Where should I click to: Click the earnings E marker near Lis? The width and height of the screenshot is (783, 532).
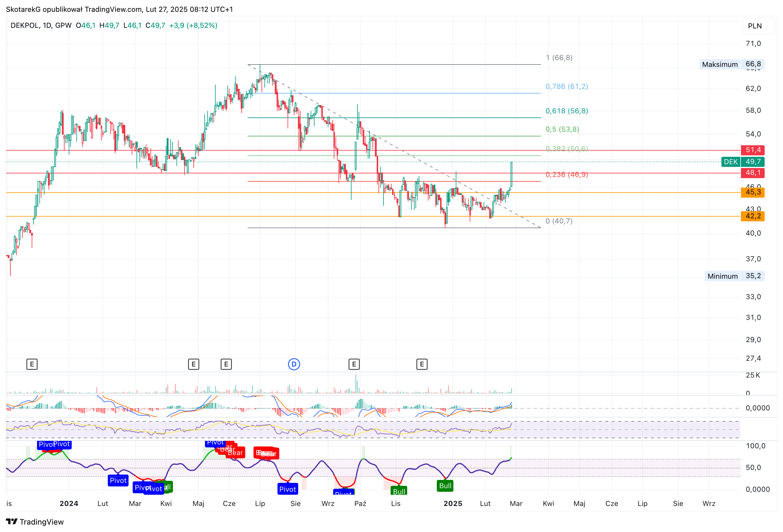pos(422,364)
